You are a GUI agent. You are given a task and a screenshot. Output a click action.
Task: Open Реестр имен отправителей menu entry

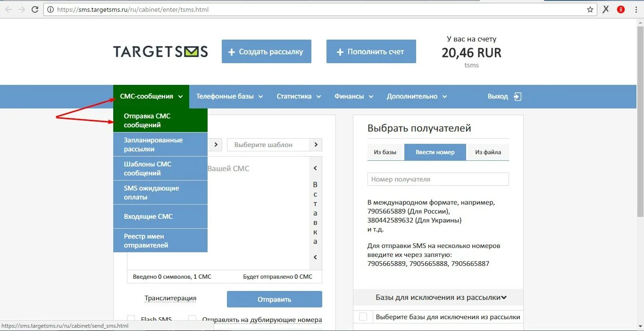(x=160, y=240)
